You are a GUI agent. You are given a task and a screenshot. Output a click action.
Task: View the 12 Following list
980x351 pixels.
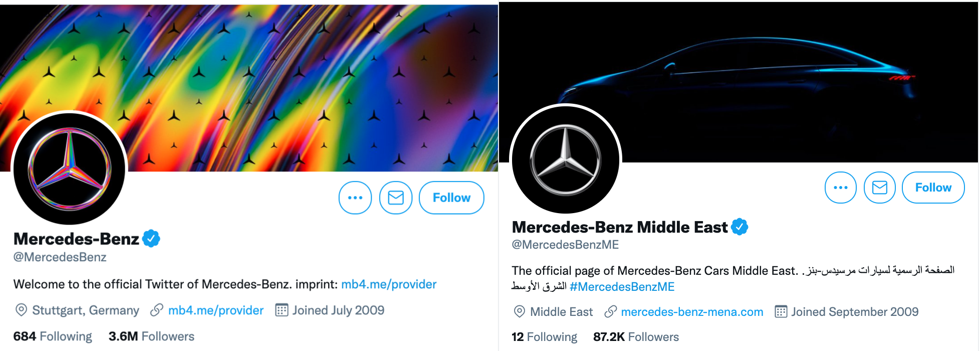(544, 337)
